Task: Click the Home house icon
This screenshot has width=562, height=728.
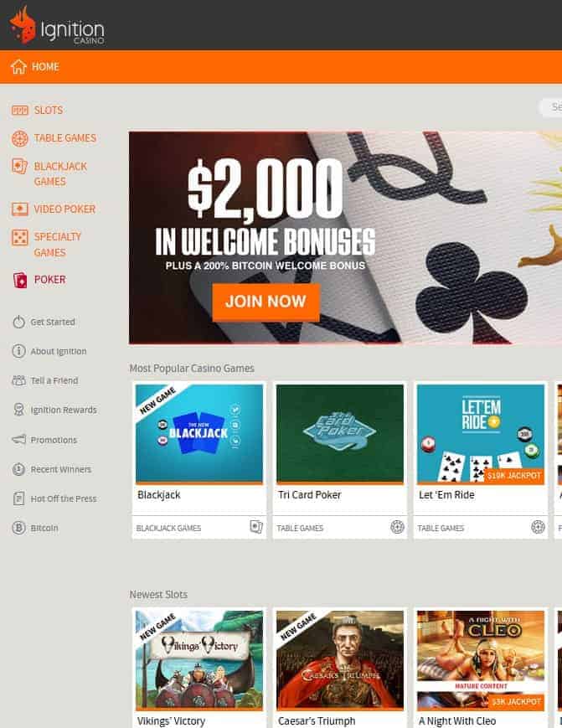Action: pos(18,67)
